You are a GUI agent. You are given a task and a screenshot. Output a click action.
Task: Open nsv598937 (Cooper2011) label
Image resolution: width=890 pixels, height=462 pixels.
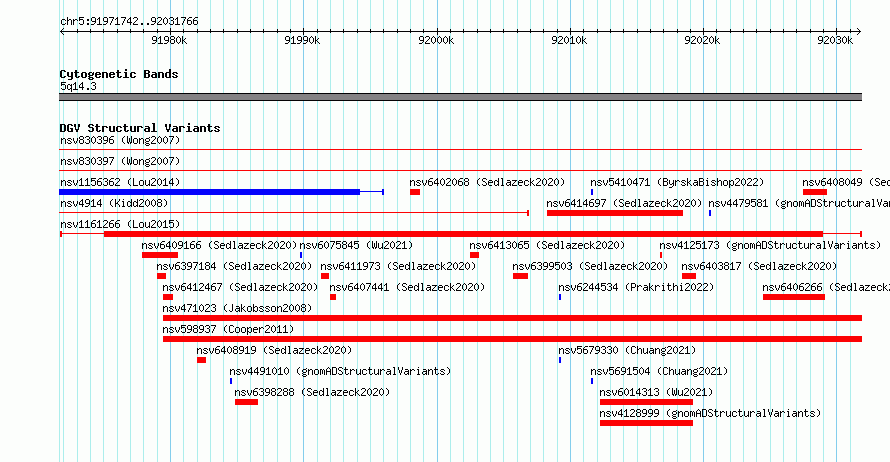coord(228,329)
